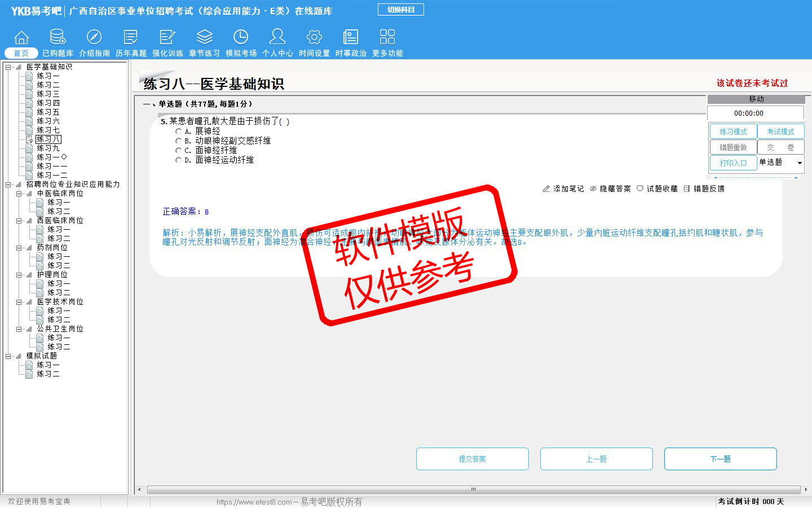Open the 单选题 question type dropdown
Screen dimensions: 812x508
point(799,163)
